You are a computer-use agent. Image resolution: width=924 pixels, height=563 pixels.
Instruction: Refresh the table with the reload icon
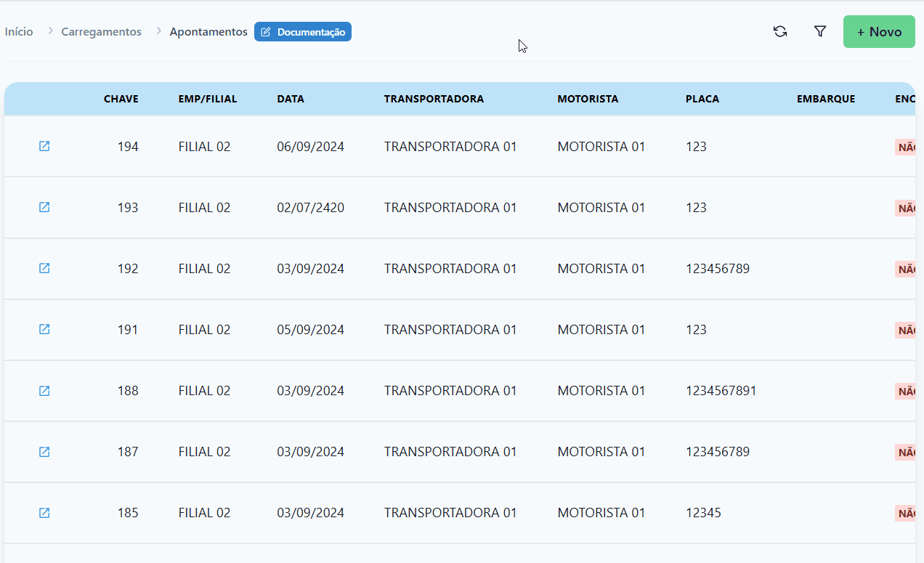point(780,32)
